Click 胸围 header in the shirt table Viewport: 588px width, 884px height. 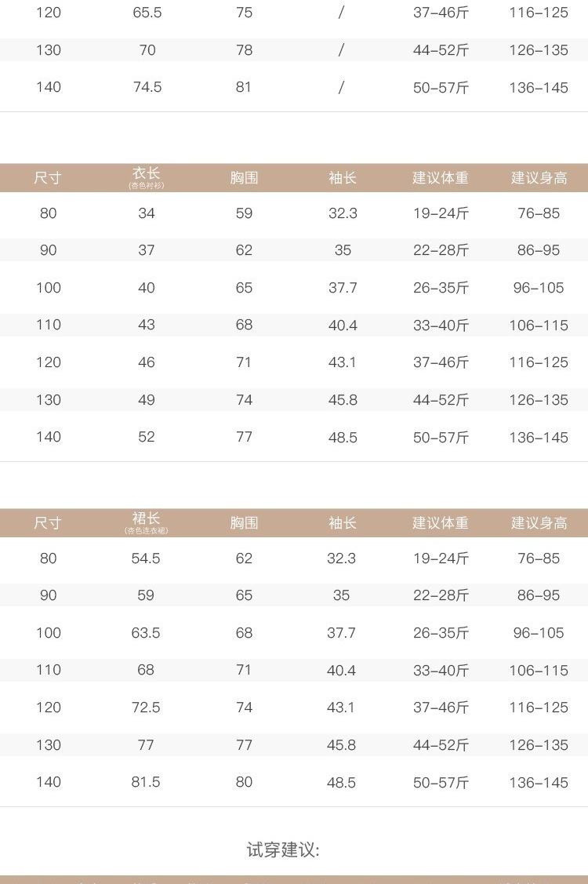(x=244, y=177)
